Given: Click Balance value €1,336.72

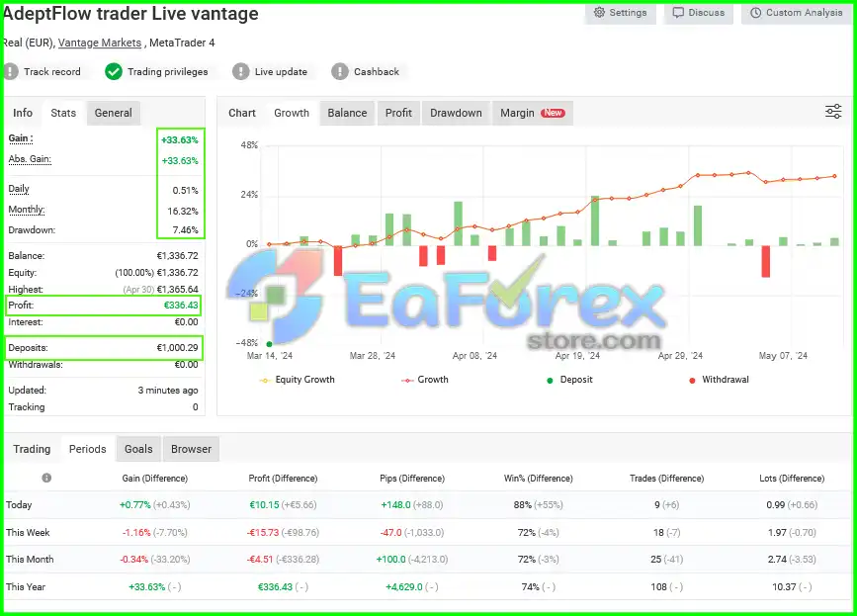Looking at the screenshot, I should [x=178, y=256].
